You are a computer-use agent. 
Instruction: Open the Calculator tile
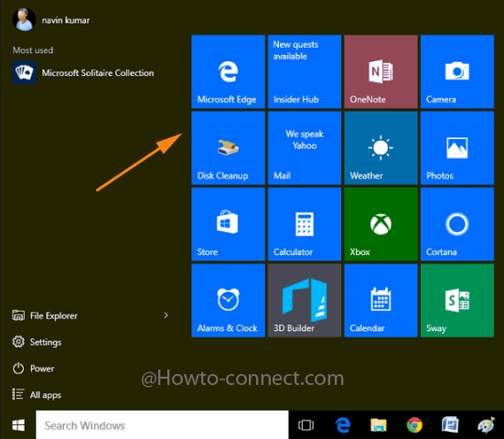tap(305, 224)
